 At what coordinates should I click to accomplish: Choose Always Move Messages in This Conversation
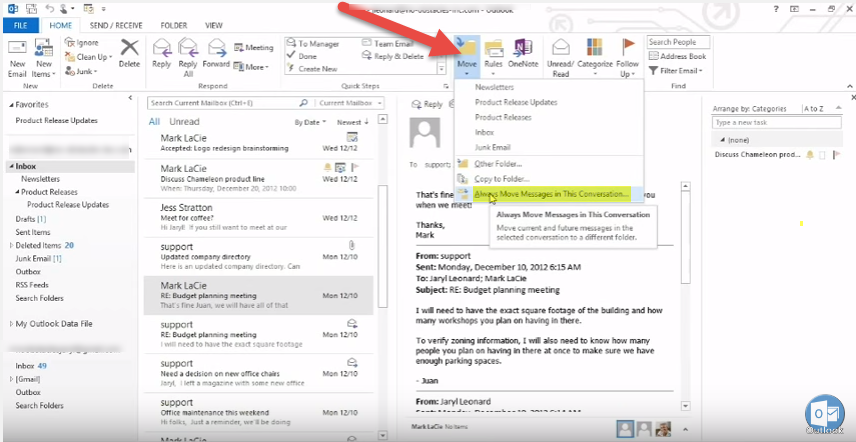pos(549,194)
